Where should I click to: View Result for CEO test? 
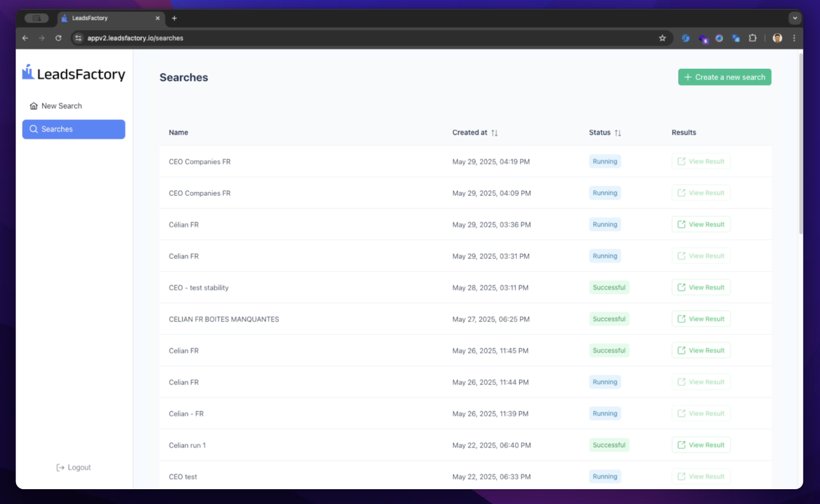coord(701,477)
